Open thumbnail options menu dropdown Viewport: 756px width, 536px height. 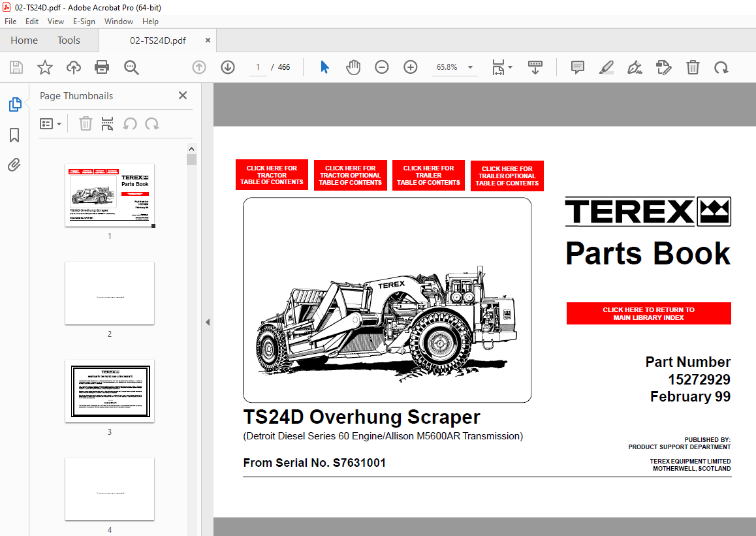pos(51,124)
